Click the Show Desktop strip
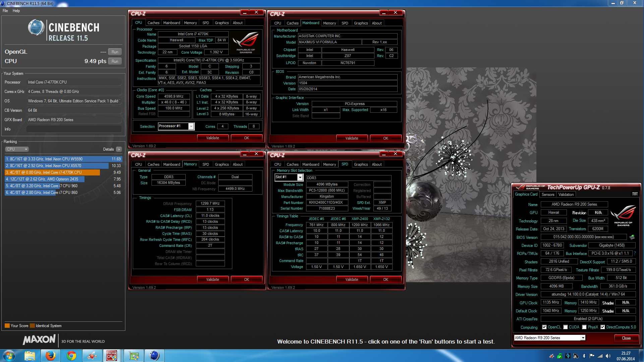 [x=641, y=356]
